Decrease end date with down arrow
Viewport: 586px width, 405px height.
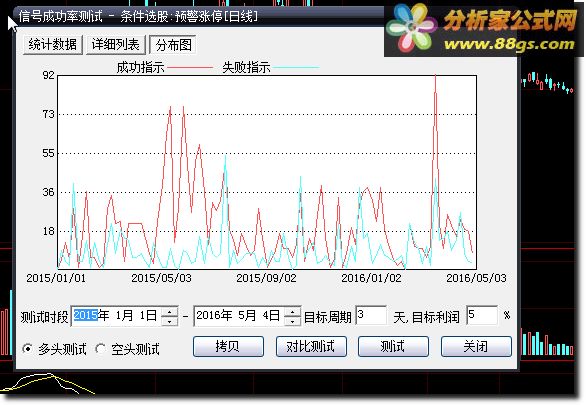292,321
